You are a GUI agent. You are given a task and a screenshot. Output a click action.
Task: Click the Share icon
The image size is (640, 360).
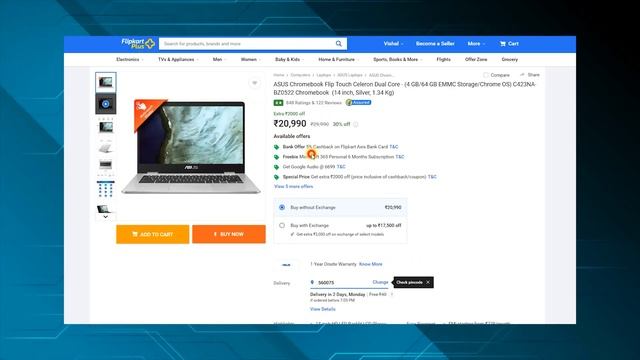(522, 75)
